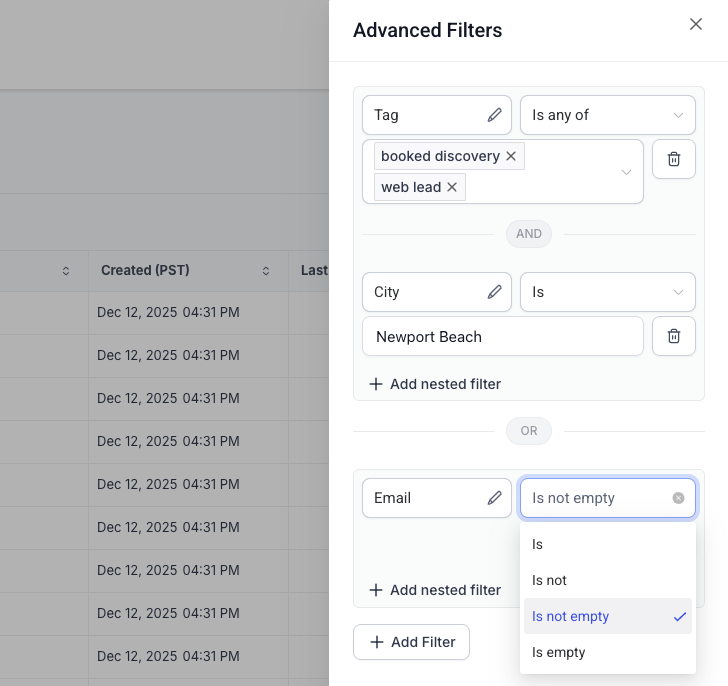
Task: Choose the Is option in the list
Action: pyautogui.click(x=607, y=544)
